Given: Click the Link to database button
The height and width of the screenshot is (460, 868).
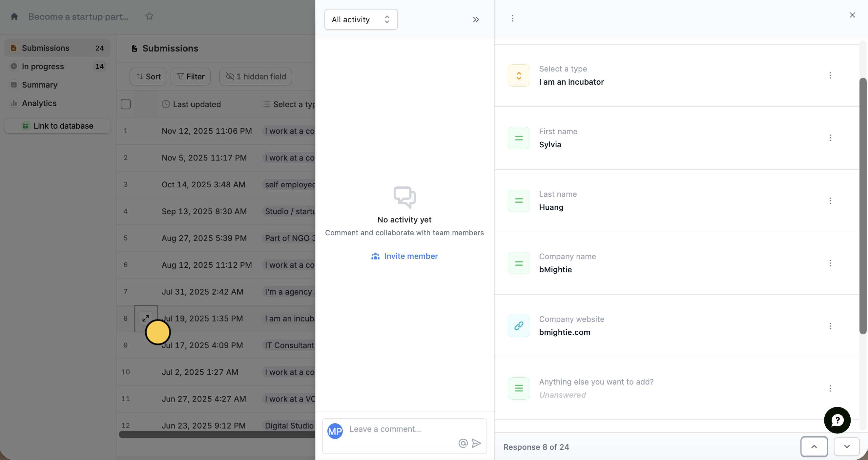Looking at the screenshot, I should pyautogui.click(x=57, y=126).
